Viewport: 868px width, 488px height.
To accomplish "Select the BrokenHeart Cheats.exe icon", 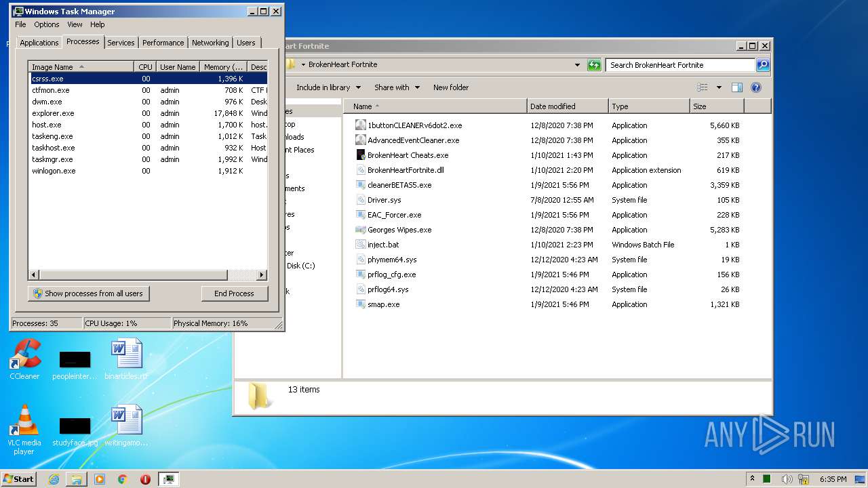I will click(x=361, y=155).
